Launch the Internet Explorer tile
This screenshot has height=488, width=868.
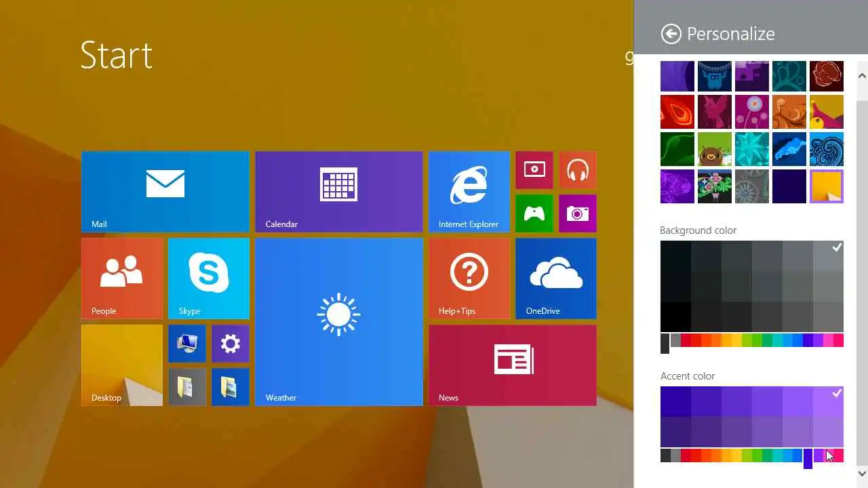(469, 192)
